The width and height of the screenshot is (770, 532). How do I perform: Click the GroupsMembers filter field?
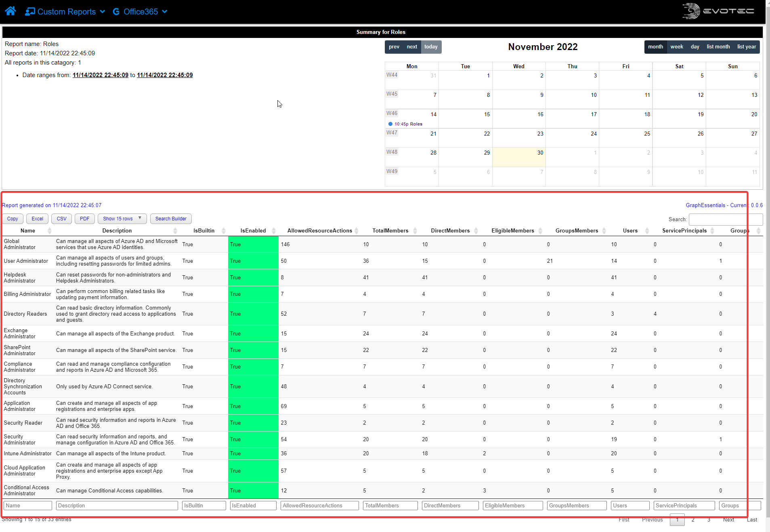click(x=577, y=506)
